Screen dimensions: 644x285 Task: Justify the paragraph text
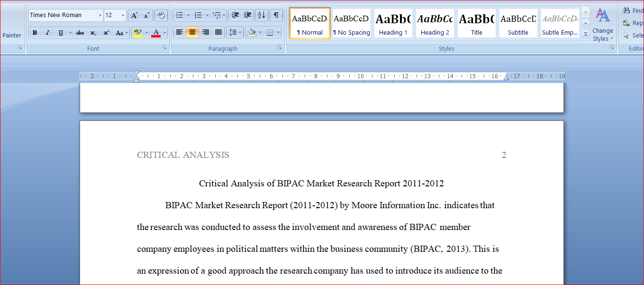tap(218, 33)
